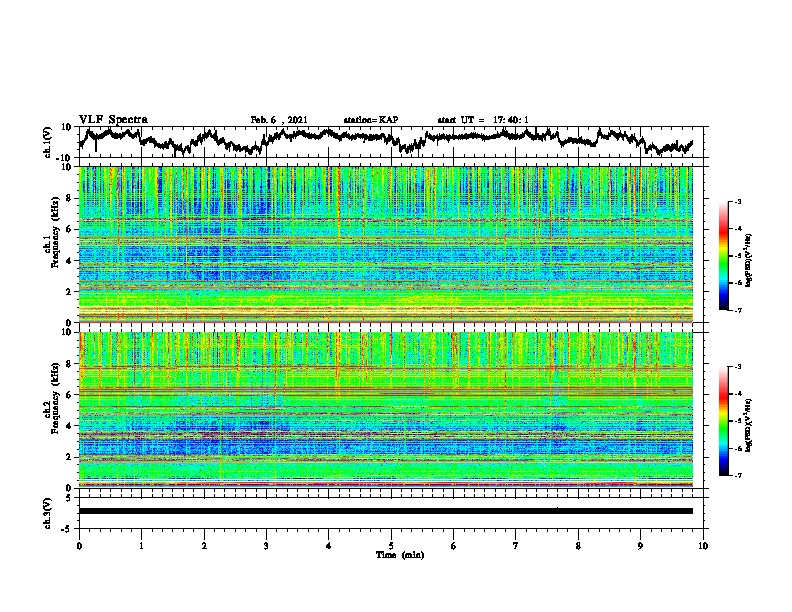Click the "start UT = 17:40: 1" label
This screenshot has width=792, height=612.
tap(483, 120)
